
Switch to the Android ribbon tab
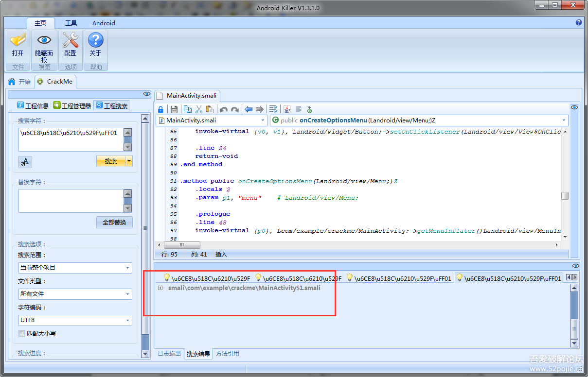click(104, 23)
